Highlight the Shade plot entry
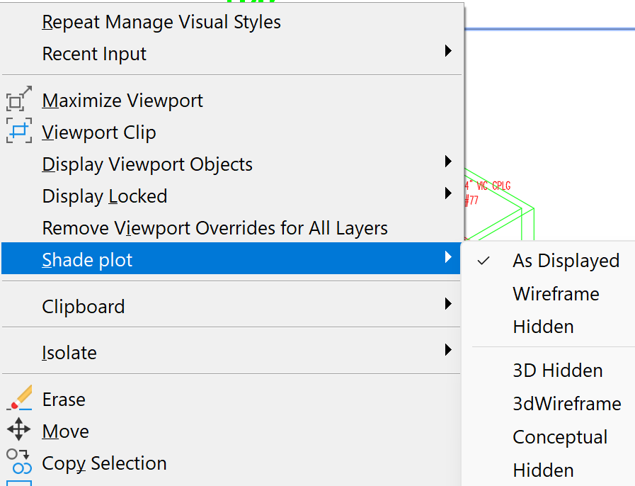Screen dimensions: 635x486 [231, 258]
